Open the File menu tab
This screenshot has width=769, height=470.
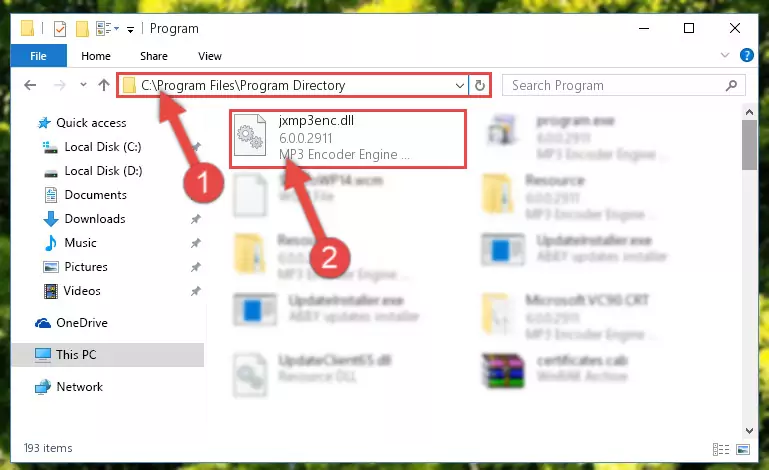[x=38, y=56]
